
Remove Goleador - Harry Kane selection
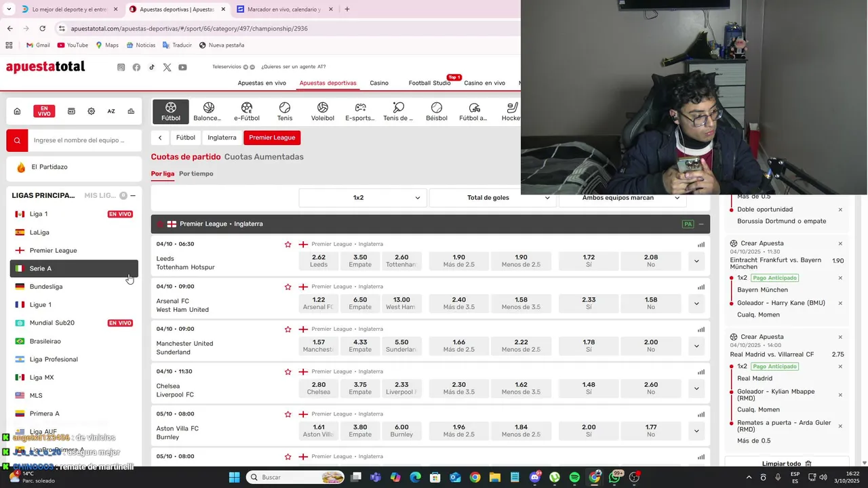point(840,303)
